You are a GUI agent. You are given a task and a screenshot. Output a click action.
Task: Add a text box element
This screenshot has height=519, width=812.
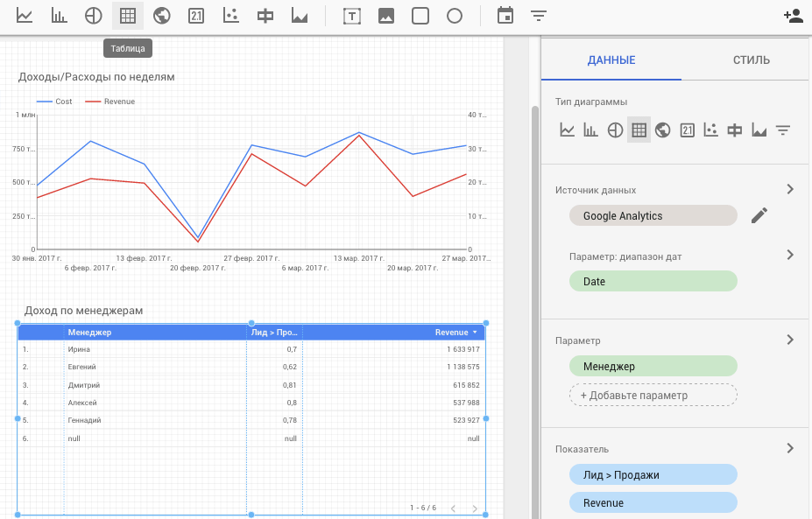[352, 16]
